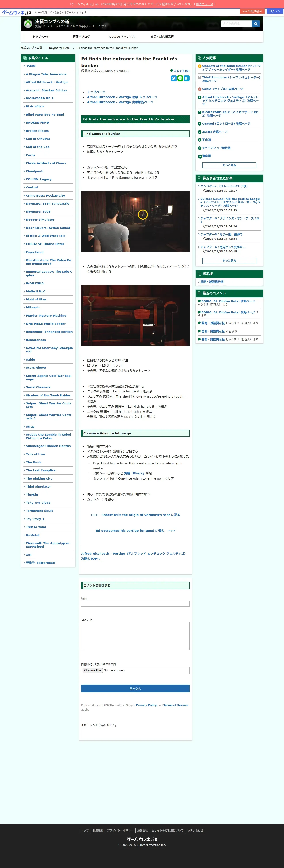Screen dimensions: 284x868
Task: Open Stray in the sidebar list
Action: [30, 426]
